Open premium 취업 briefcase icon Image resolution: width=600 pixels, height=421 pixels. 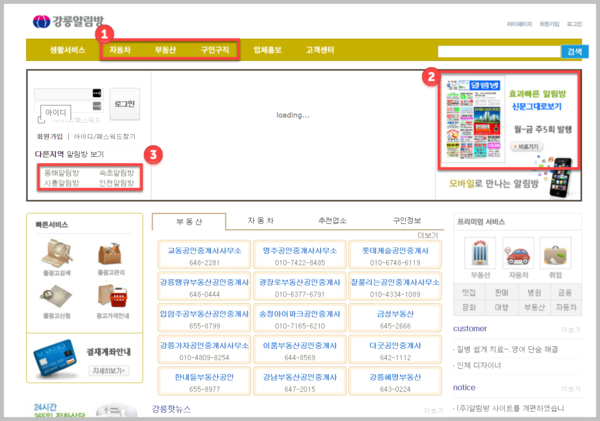(x=555, y=253)
